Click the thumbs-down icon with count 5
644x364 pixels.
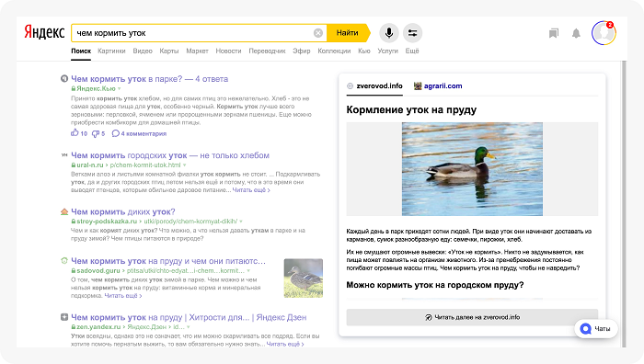tap(96, 133)
